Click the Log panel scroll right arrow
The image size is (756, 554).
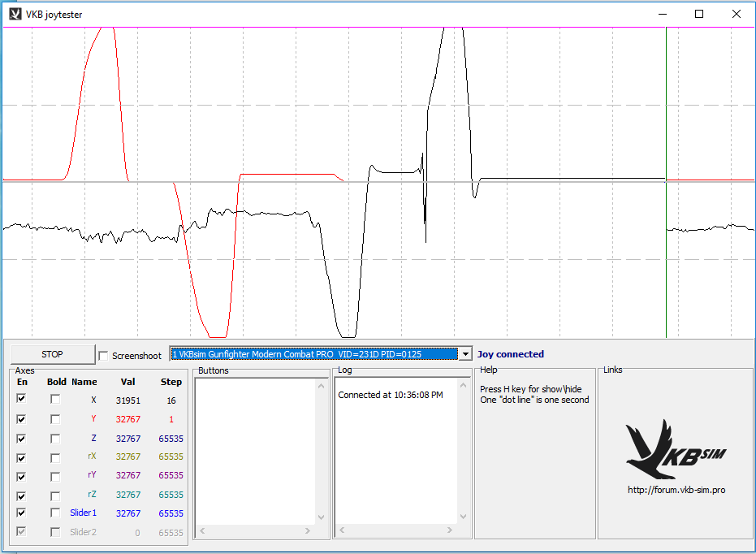coord(449,531)
